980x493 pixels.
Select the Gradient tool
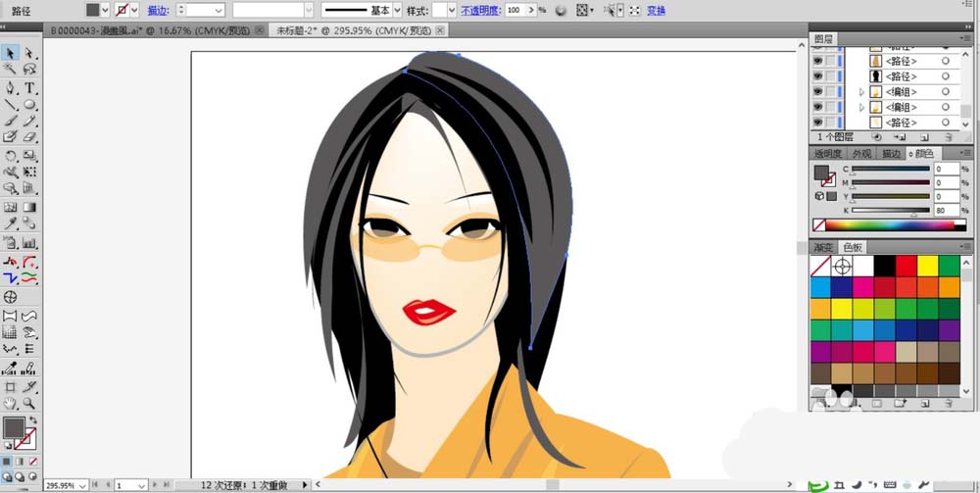click(x=29, y=207)
